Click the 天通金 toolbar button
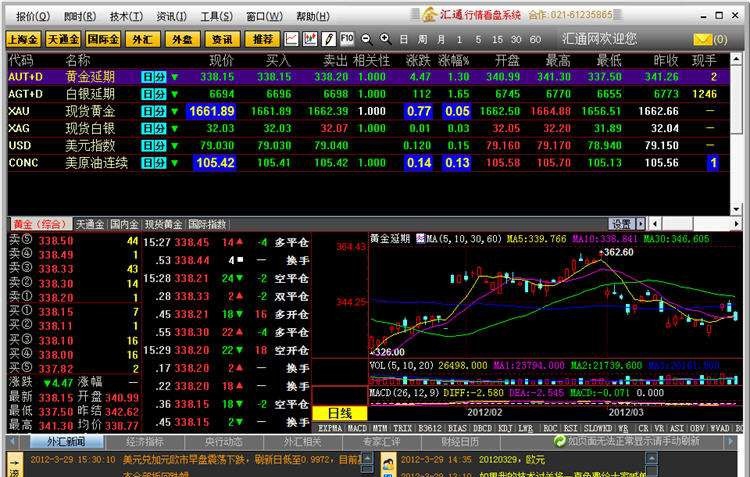The width and height of the screenshot is (750, 477). (x=63, y=39)
